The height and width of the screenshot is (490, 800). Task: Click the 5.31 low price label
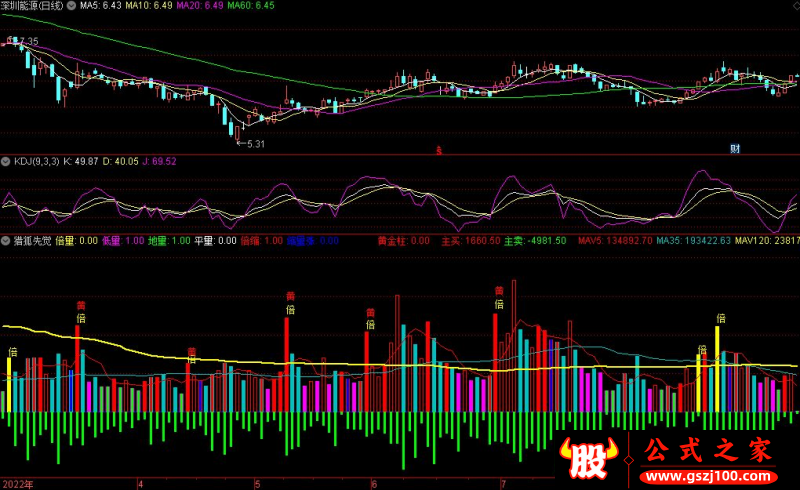click(x=256, y=144)
